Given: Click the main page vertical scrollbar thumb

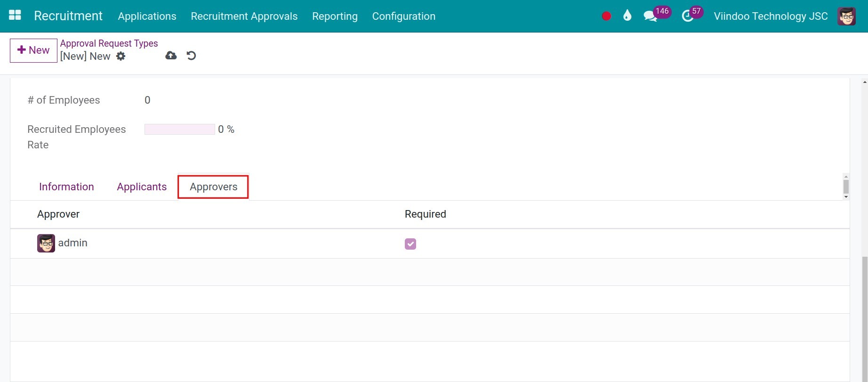Looking at the screenshot, I should pyautogui.click(x=865, y=319).
